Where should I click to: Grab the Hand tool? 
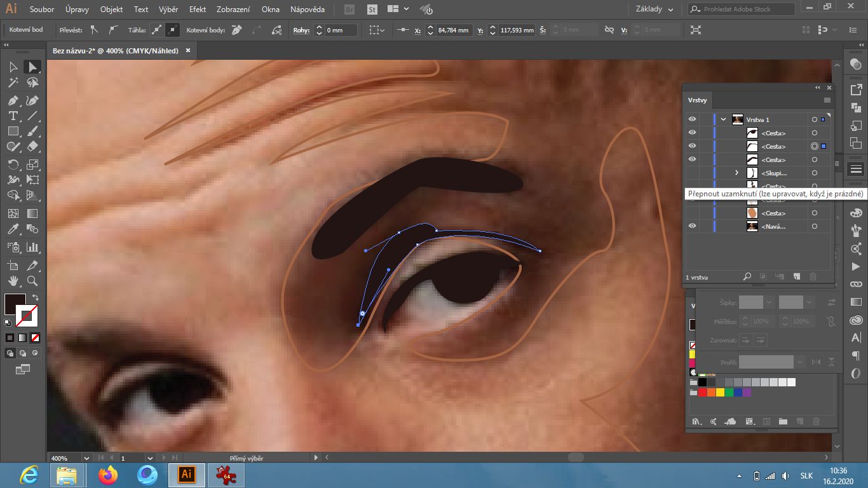click(x=13, y=279)
